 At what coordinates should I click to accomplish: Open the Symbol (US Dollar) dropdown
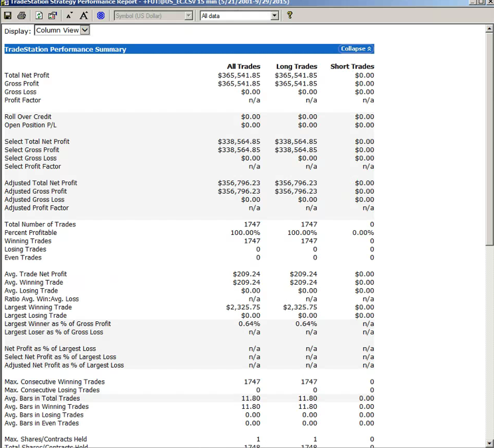point(189,16)
